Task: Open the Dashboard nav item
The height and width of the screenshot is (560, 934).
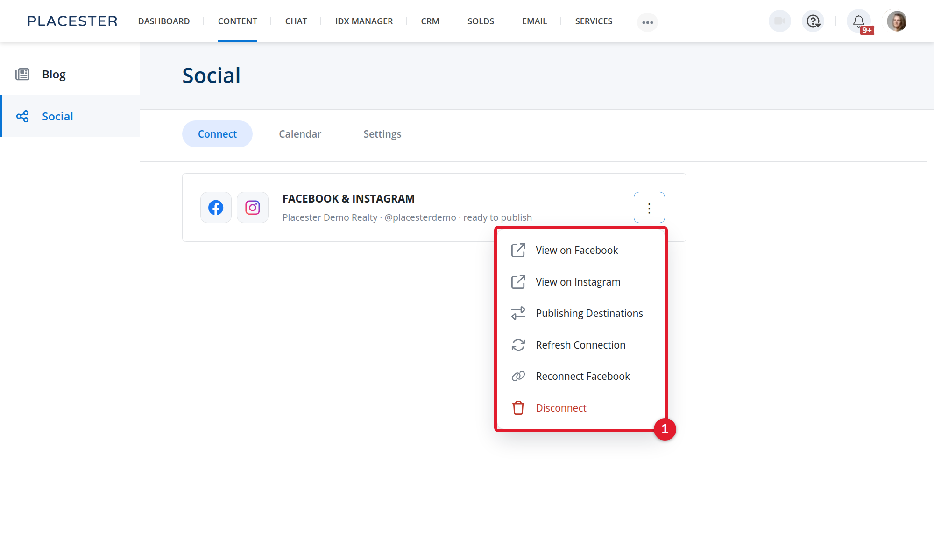Action: tap(164, 21)
